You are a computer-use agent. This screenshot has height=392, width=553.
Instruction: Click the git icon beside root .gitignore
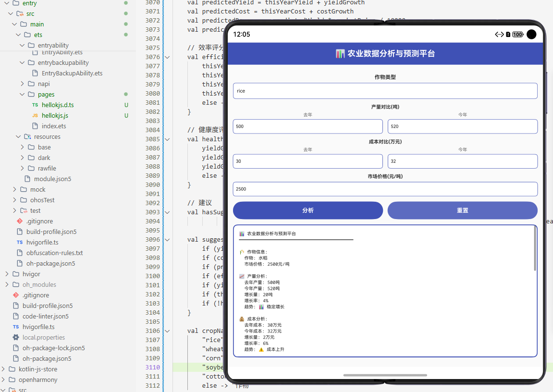16,295
